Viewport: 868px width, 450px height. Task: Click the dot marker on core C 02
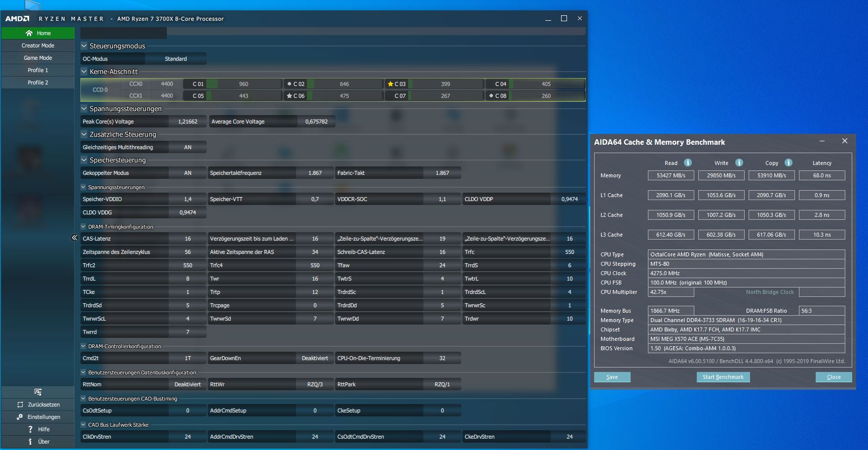pyautogui.click(x=289, y=84)
